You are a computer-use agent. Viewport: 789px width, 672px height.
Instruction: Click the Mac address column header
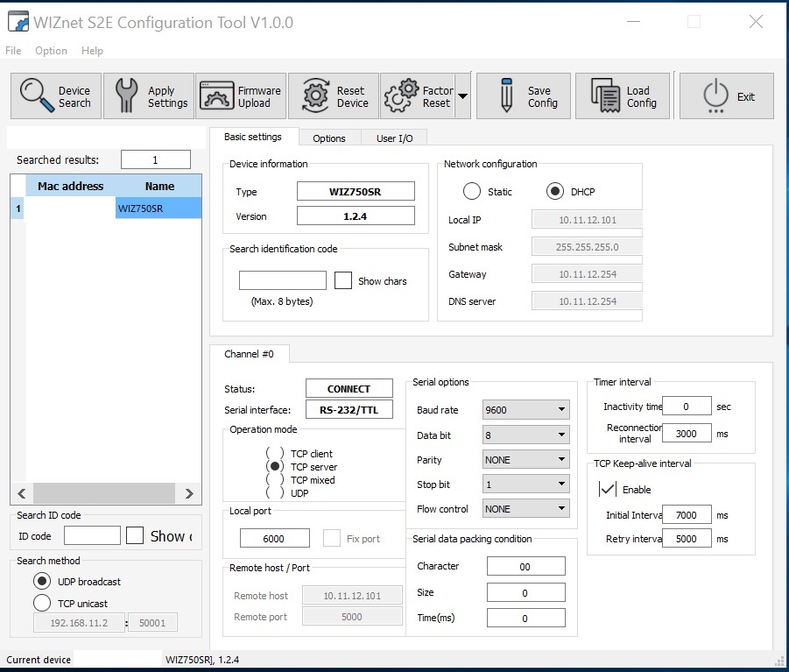pos(70,187)
